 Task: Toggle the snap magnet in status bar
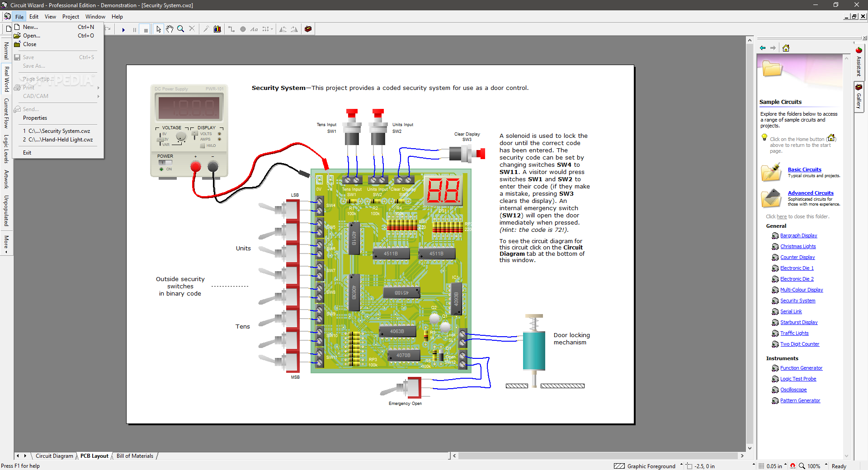coord(793,466)
